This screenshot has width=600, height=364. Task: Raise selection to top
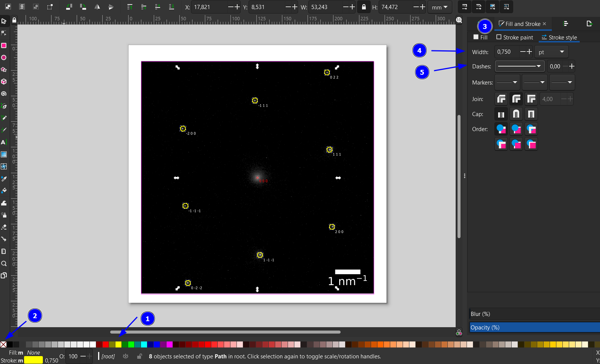tap(130, 7)
